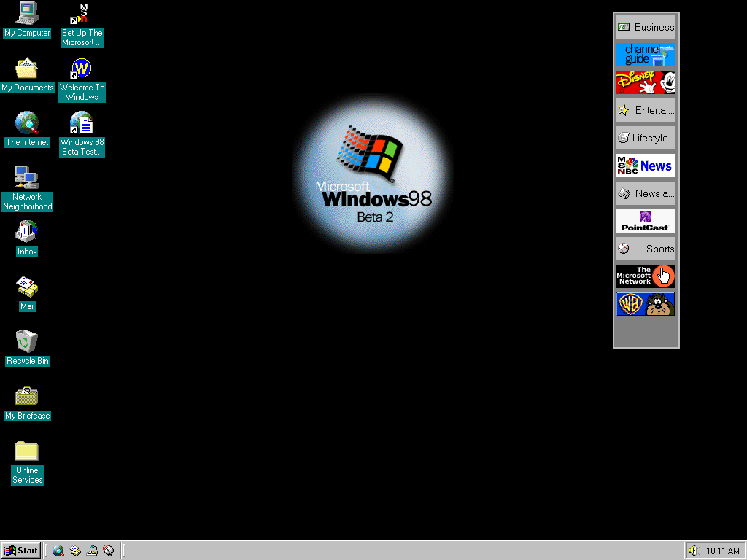Image resolution: width=747 pixels, height=560 pixels.
Task: Open the Entertainment channel category
Action: tap(646, 110)
